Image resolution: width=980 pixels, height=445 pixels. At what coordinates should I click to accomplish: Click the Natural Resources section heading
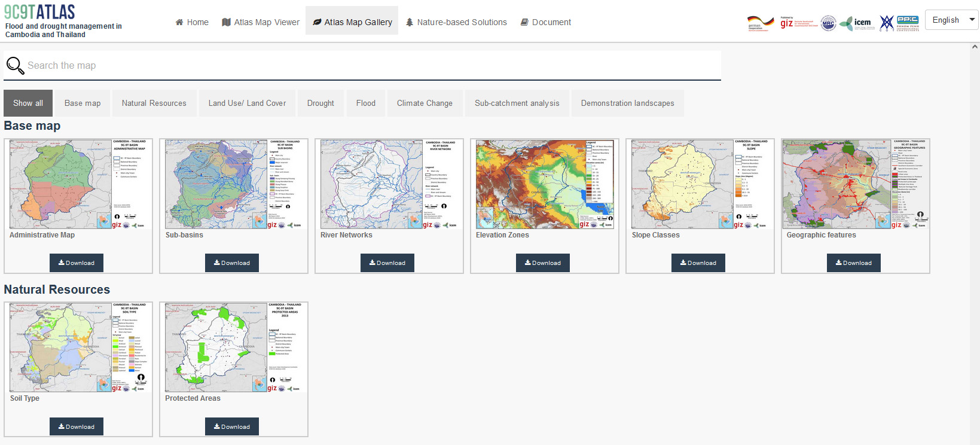(x=57, y=289)
